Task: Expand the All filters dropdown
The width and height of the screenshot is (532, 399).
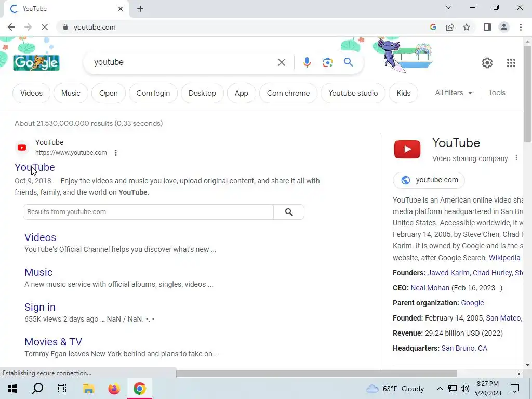Action: (454, 92)
